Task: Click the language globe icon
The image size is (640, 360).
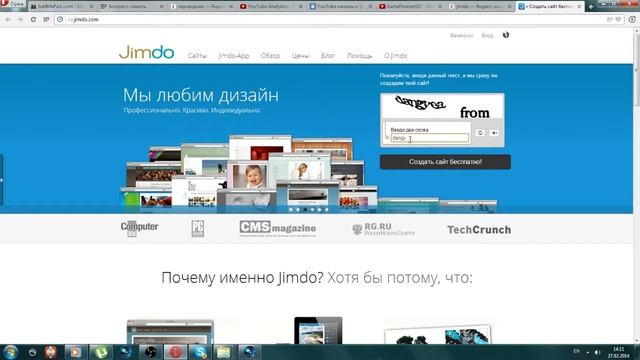Action: (506, 35)
